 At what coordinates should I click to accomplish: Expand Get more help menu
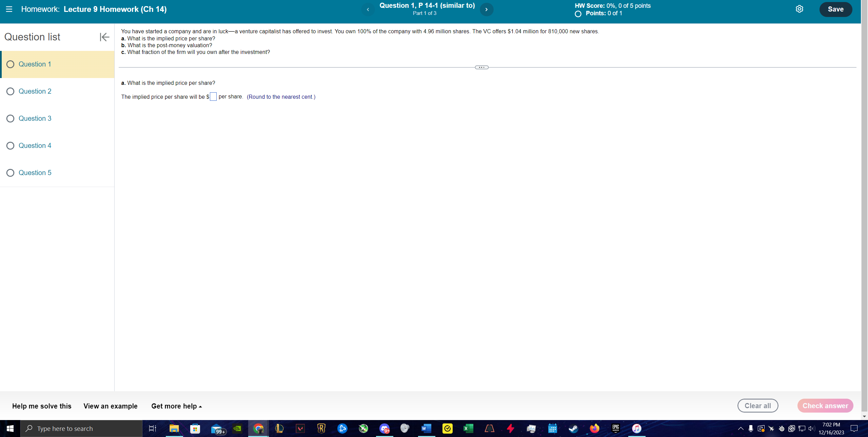pos(176,406)
